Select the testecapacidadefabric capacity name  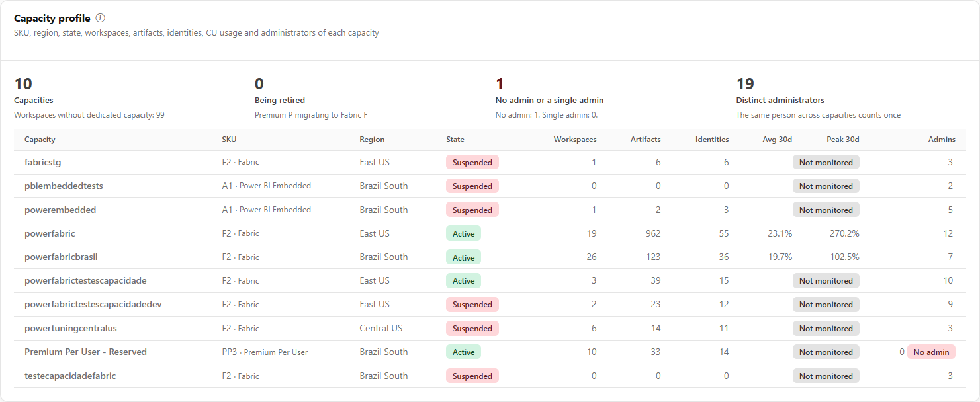[x=70, y=376]
